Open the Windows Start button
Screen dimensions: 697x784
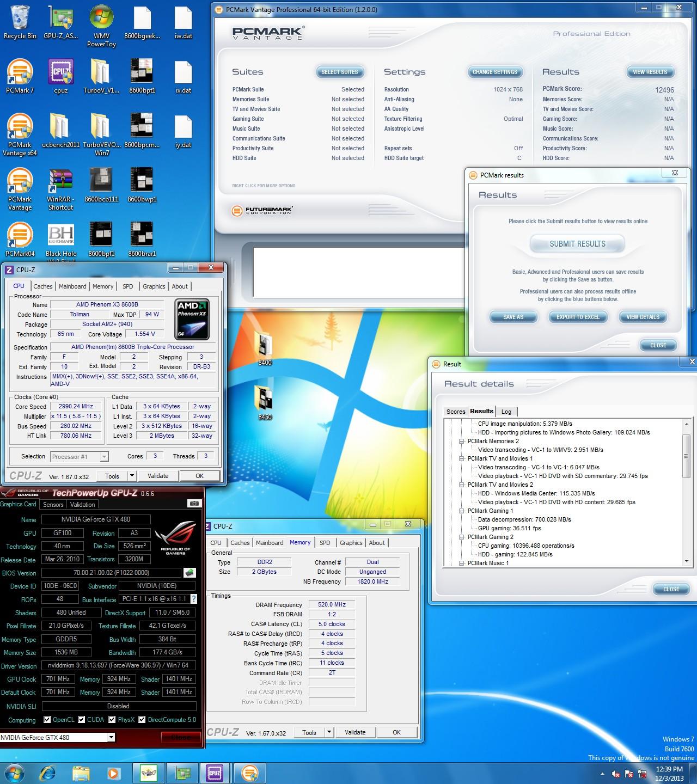tap(14, 773)
